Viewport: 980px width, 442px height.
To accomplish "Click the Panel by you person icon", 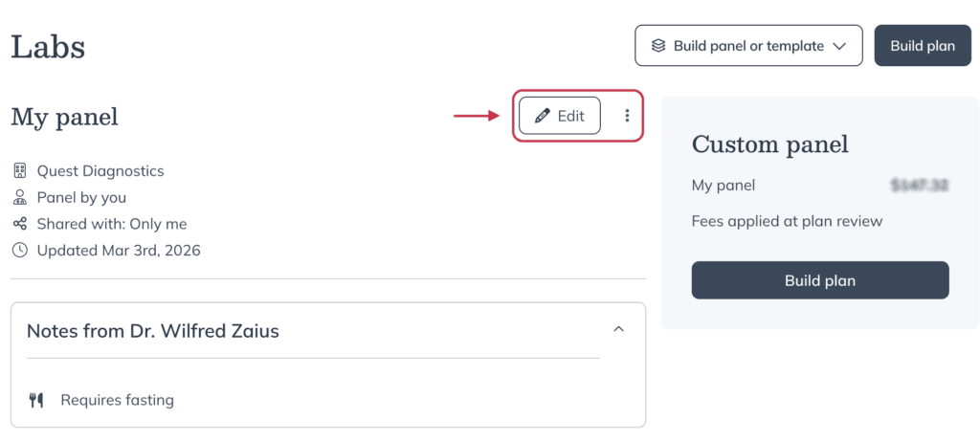I will tap(20, 197).
